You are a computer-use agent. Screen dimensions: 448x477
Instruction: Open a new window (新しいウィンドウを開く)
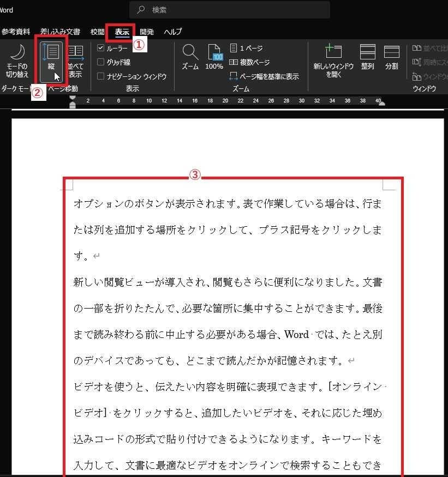333,60
